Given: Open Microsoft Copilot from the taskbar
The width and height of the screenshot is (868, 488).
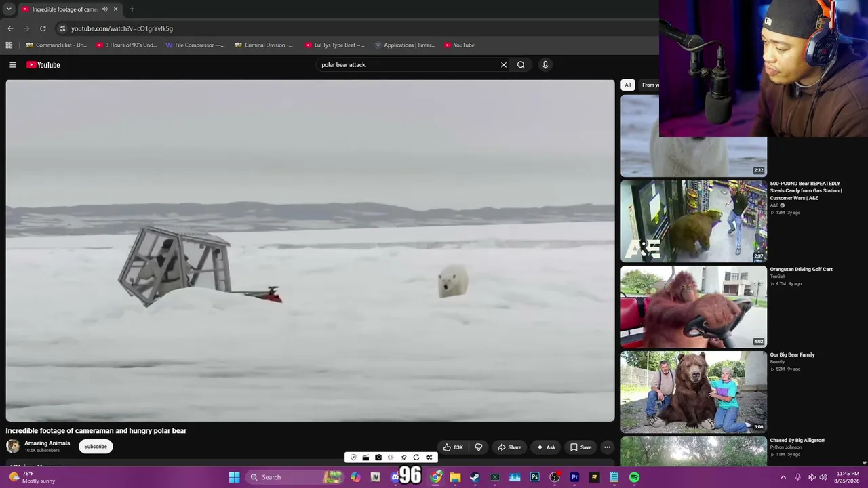Looking at the screenshot, I should click(355, 477).
